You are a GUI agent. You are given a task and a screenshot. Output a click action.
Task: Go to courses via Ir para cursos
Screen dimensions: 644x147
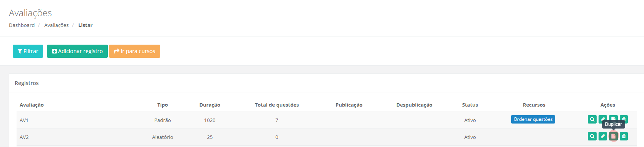point(134,51)
